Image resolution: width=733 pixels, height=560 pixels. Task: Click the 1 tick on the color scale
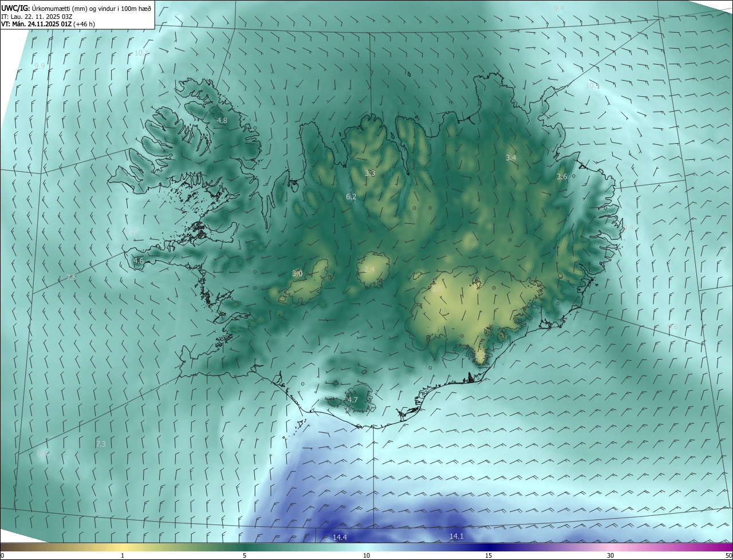(123, 555)
